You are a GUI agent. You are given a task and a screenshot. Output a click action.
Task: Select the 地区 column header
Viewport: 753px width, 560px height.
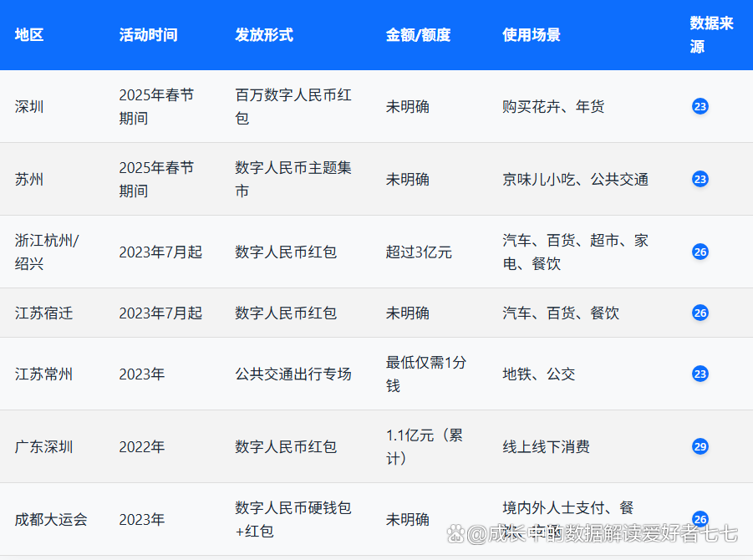[x=28, y=35]
